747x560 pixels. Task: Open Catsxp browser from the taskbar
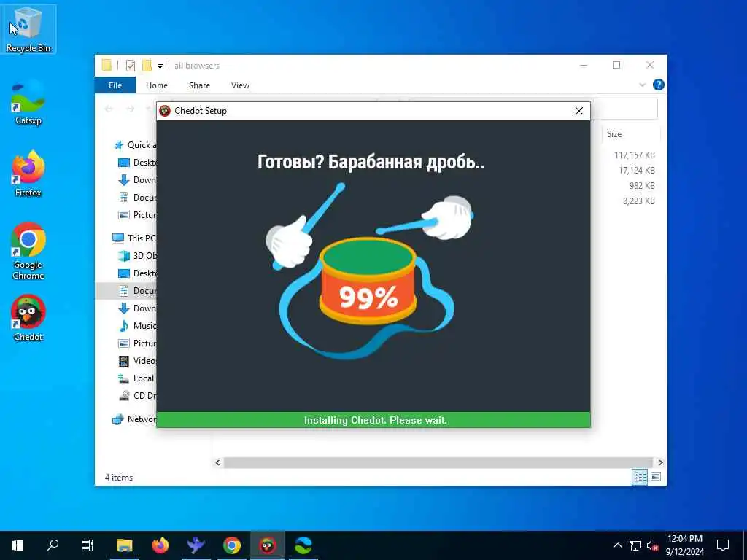point(303,545)
